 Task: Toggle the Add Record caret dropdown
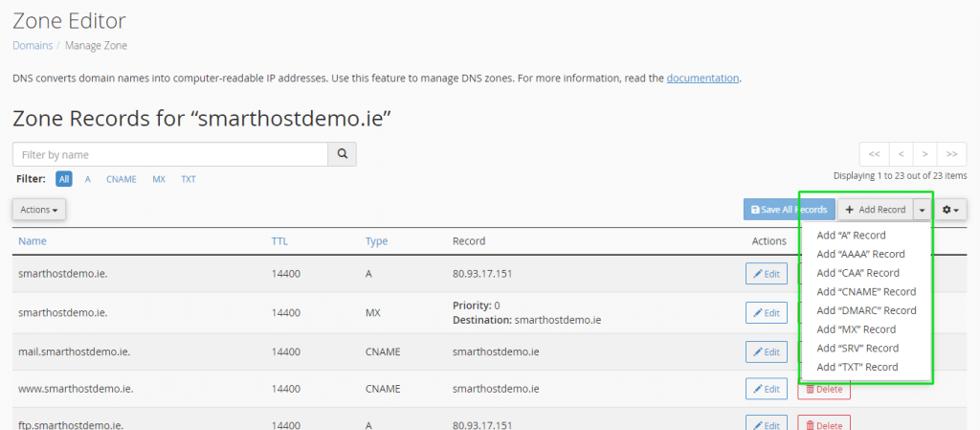922,210
